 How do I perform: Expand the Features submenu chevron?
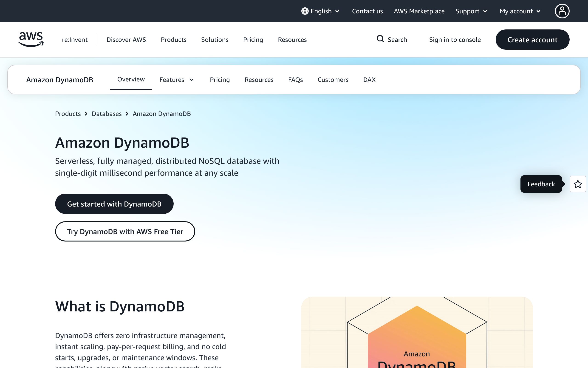click(192, 80)
